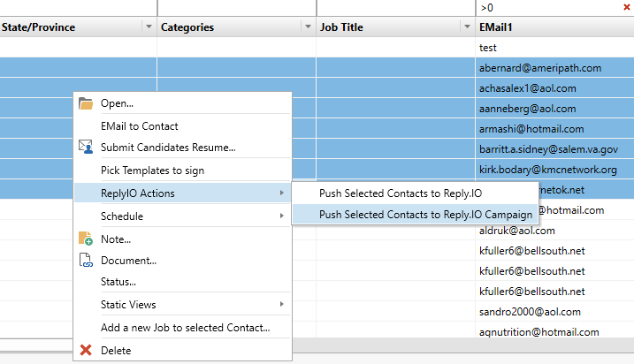Select Status... menu entry
The image size is (634, 364).
pyautogui.click(x=183, y=282)
